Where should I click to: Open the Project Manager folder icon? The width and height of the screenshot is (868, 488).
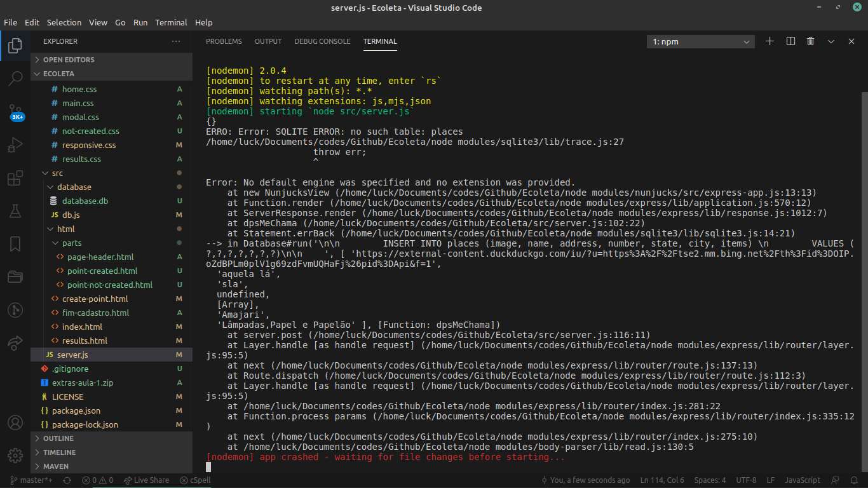(15, 277)
